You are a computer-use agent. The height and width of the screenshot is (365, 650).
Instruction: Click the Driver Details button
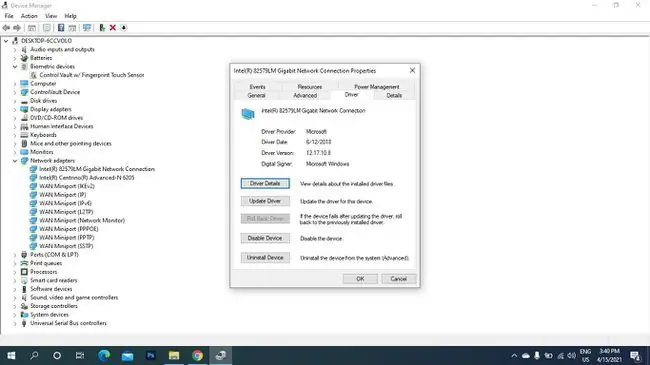click(265, 183)
